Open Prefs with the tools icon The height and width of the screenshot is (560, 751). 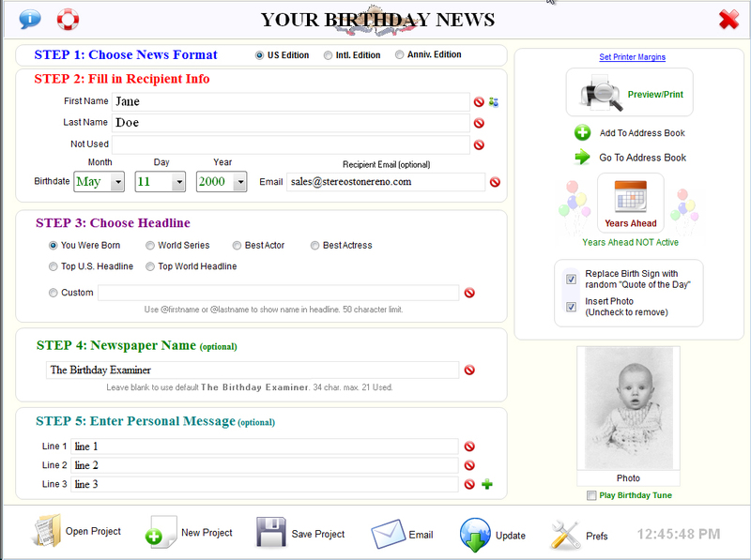click(x=565, y=535)
